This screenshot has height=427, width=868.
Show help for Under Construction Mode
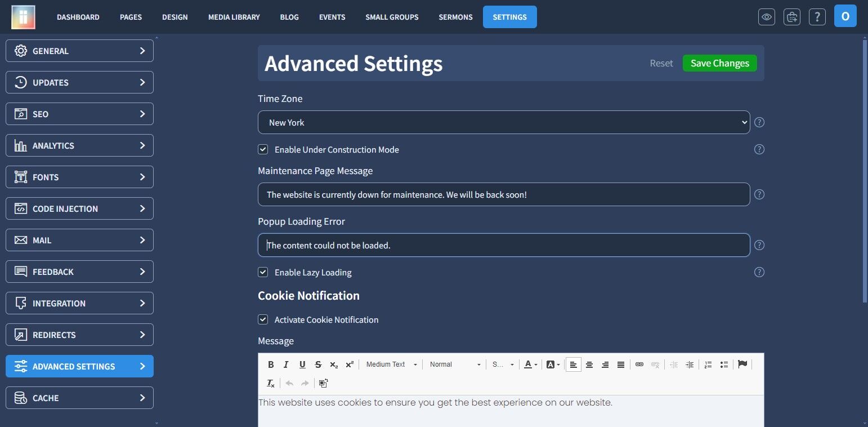pos(759,149)
